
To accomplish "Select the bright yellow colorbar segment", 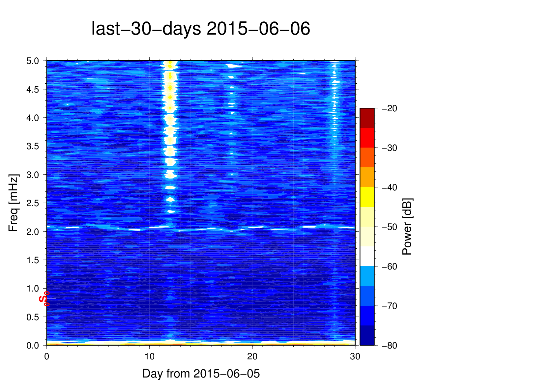I will [367, 197].
